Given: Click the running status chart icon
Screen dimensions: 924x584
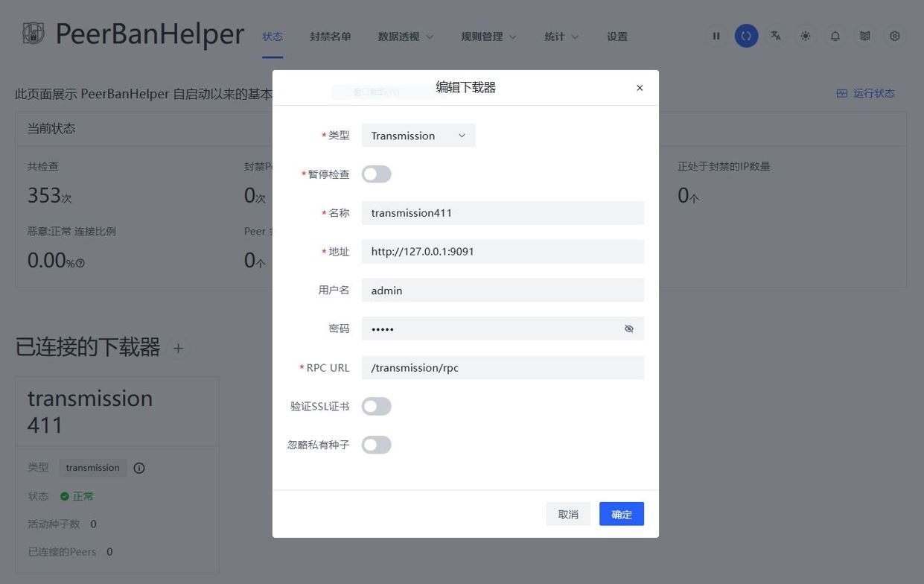Looking at the screenshot, I should [842, 93].
